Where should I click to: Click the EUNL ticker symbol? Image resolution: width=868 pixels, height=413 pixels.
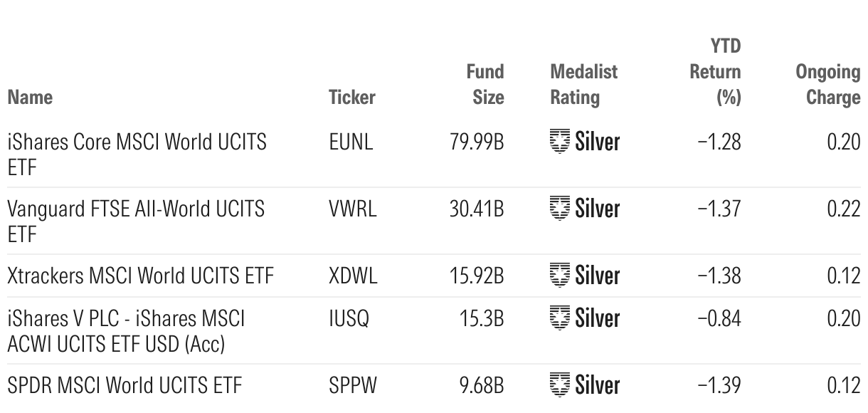pos(351,142)
